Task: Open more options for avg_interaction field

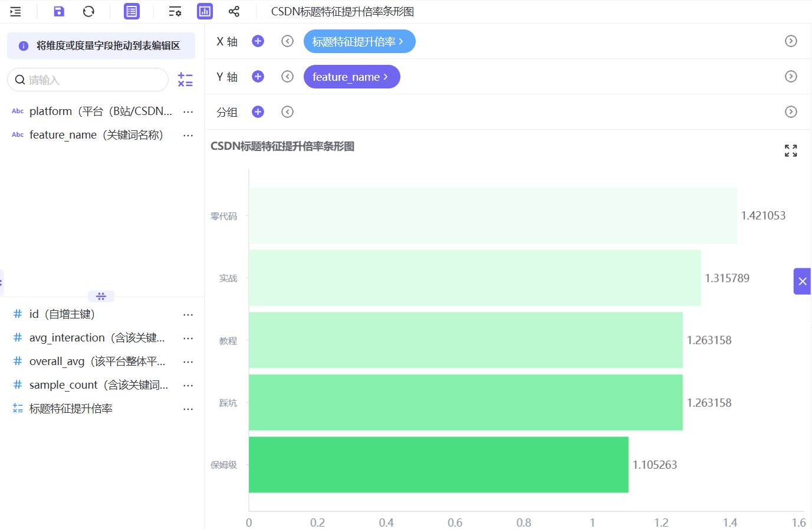Action: 188,338
